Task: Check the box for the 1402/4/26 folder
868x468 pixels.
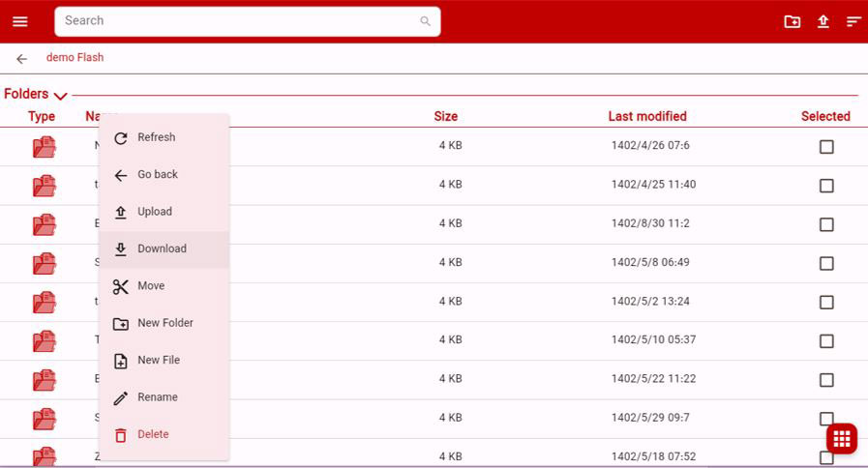Action: (x=826, y=147)
